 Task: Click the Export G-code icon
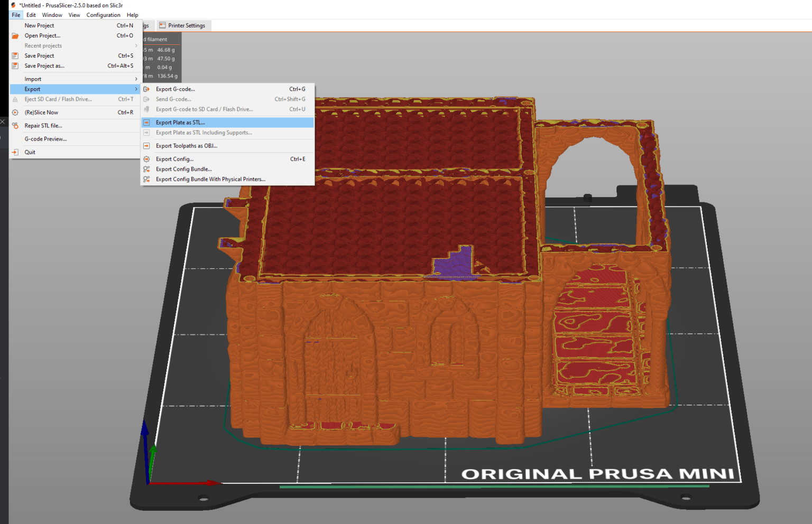pos(146,89)
